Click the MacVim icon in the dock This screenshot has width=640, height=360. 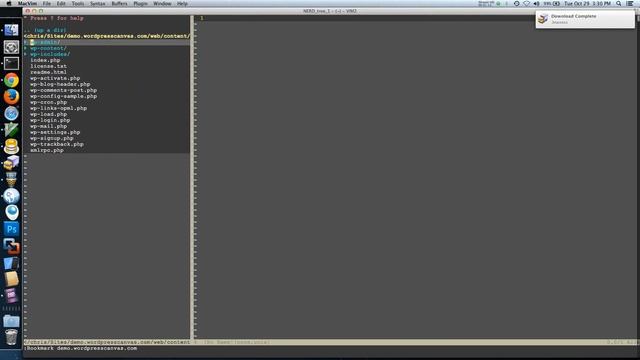point(11,130)
